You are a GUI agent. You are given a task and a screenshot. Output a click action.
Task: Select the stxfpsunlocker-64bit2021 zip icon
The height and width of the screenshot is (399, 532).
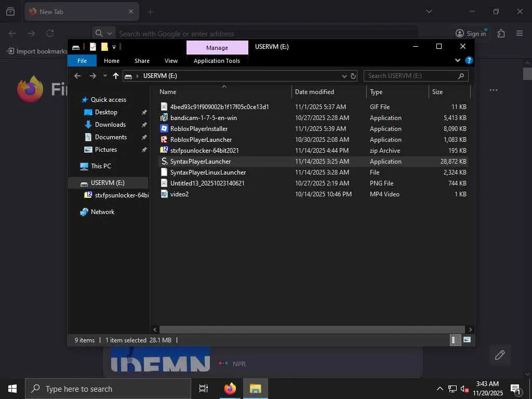[164, 150]
